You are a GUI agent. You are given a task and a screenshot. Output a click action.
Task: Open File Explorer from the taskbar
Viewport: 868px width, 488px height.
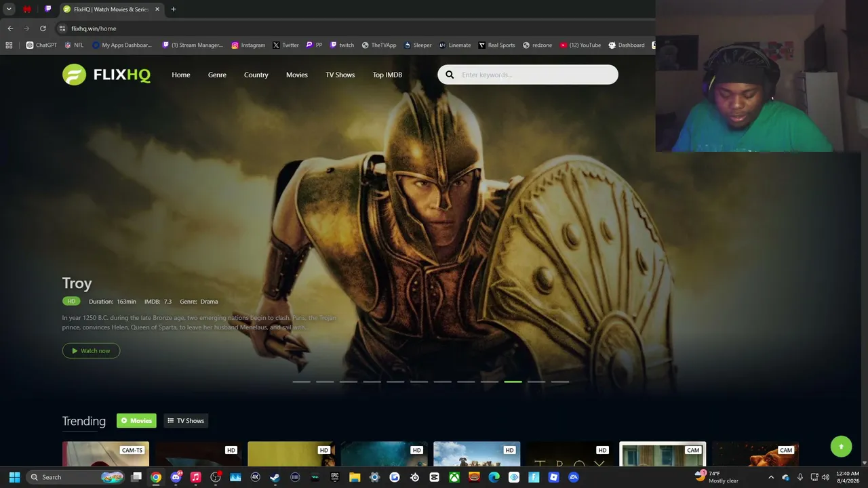coord(355,477)
